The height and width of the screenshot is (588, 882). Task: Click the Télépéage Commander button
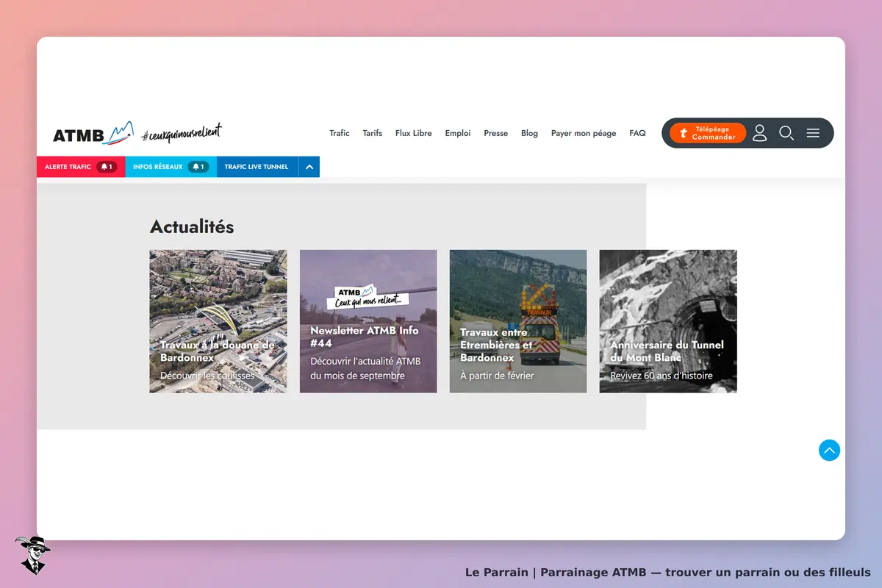click(708, 133)
